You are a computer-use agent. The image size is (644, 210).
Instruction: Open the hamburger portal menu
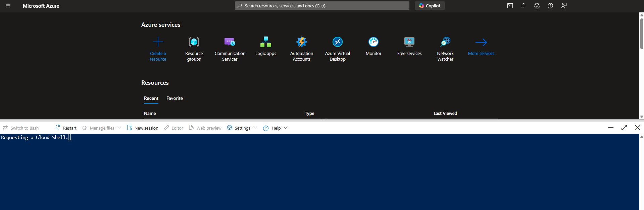(8, 6)
